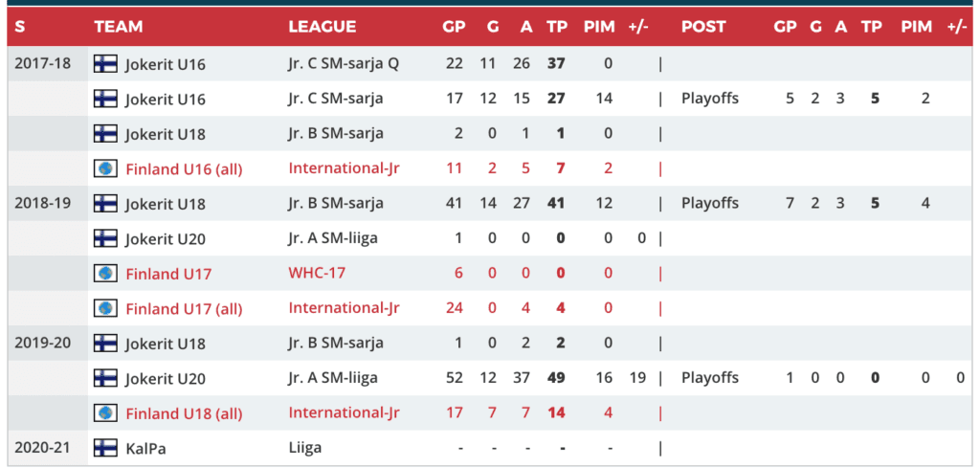Click the flag in the 2018-19 Jokerit U18 row
The width and height of the screenshot is (980, 468).
click(x=105, y=203)
